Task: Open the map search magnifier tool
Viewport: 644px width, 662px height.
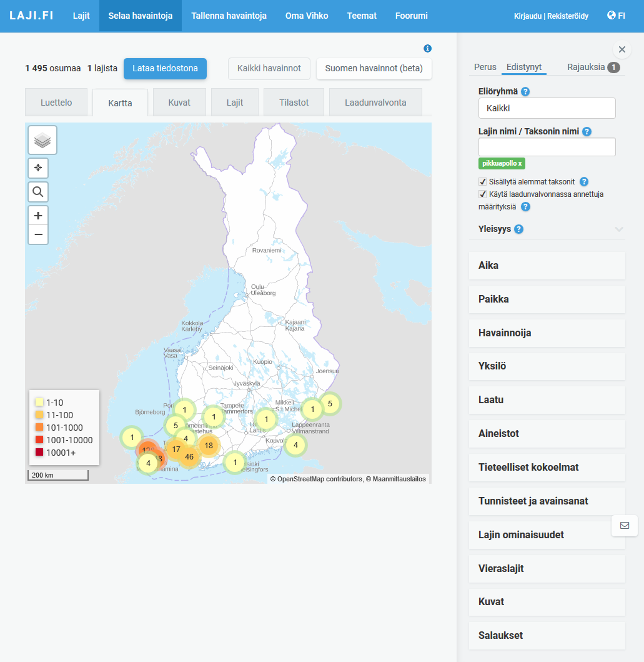Action: [x=38, y=192]
